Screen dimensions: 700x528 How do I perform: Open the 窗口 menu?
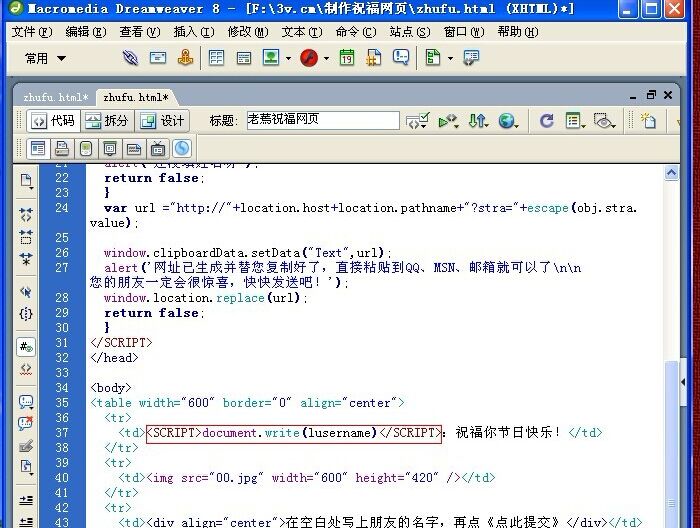point(464,32)
